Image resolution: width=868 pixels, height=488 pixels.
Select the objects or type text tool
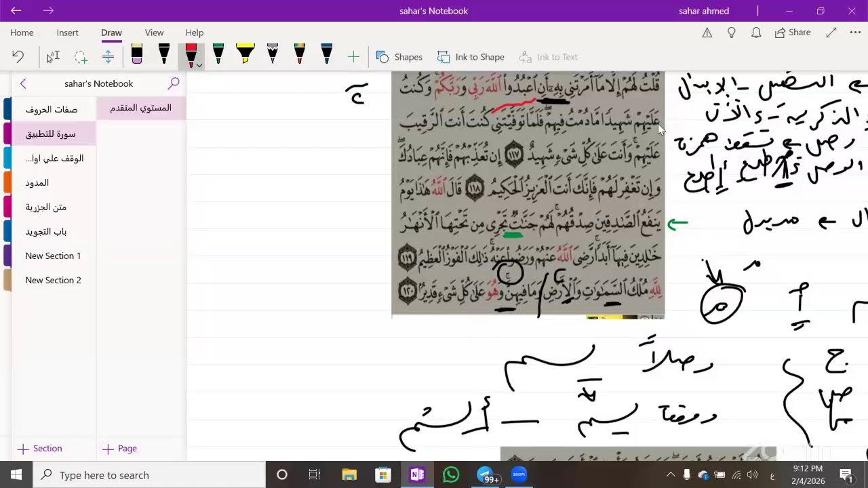pos(53,57)
